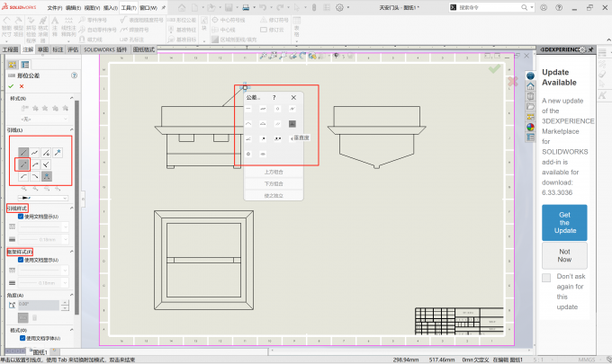Cancel the 形位公差 with the red X
The image size is (612, 364).
(x=22, y=86)
